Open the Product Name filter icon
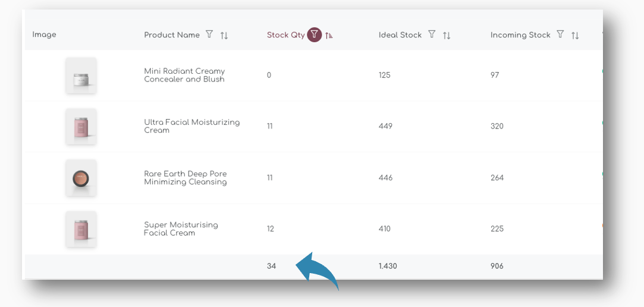This screenshot has width=644, height=307. point(209,35)
